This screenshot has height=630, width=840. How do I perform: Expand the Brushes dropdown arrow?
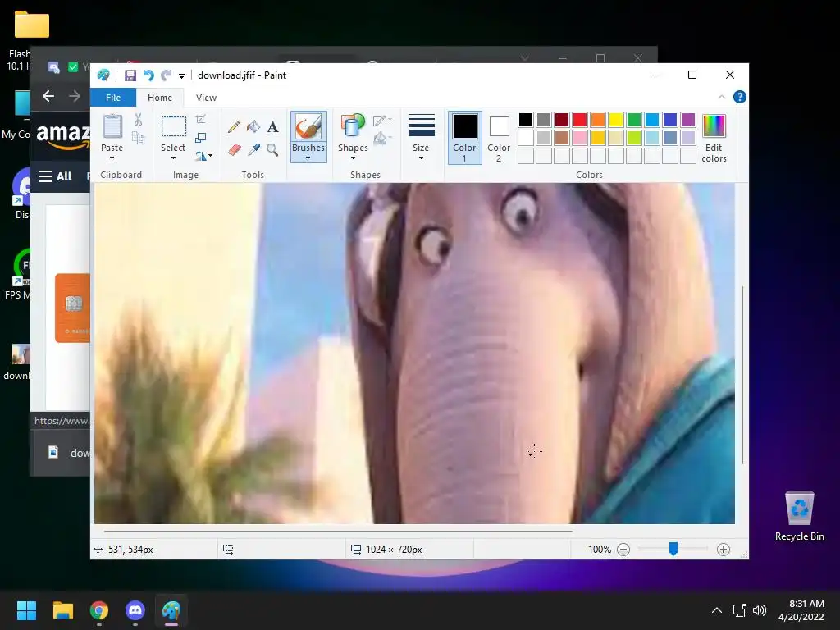308,158
